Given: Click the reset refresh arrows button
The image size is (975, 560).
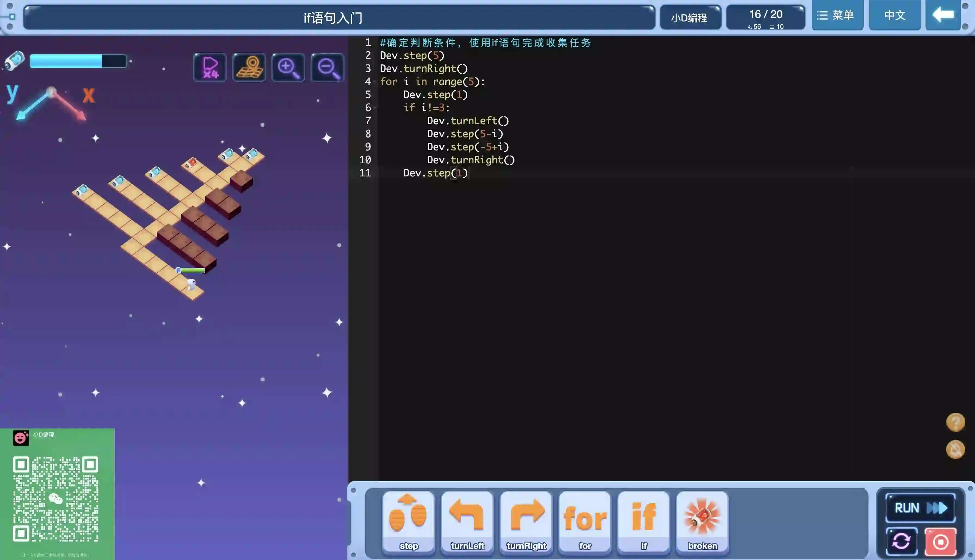Looking at the screenshot, I should (x=902, y=542).
